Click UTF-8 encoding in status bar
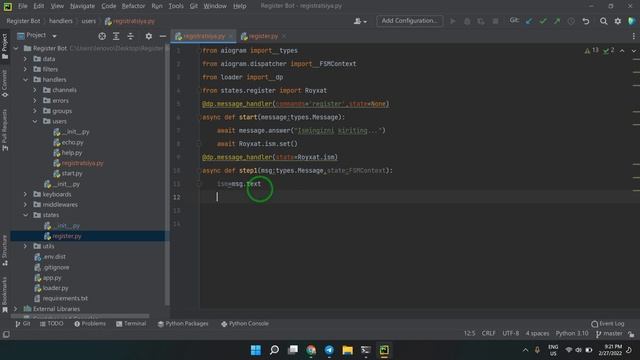This screenshot has width=640, height=360. point(510,333)
